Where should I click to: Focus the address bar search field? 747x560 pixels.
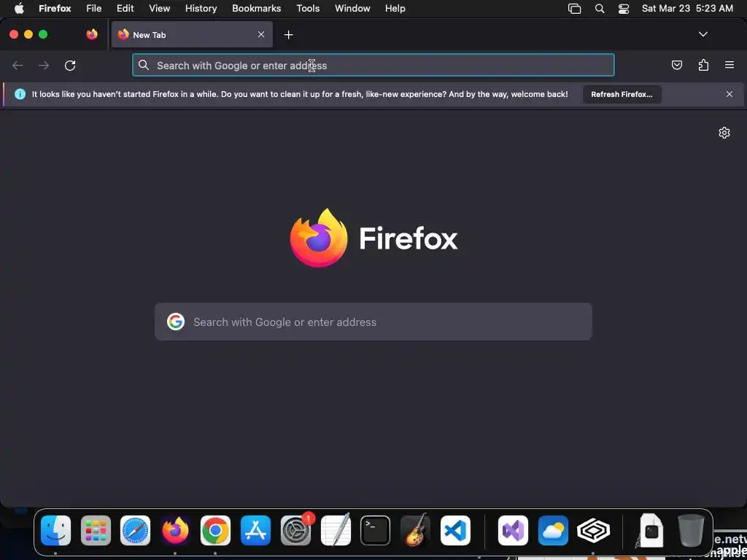pos(373,65)
